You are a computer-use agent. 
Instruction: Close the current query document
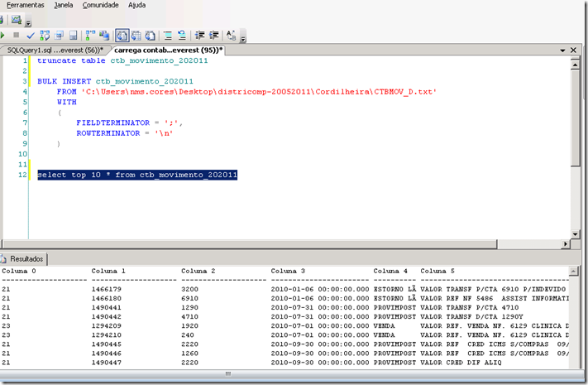(573, 50)
